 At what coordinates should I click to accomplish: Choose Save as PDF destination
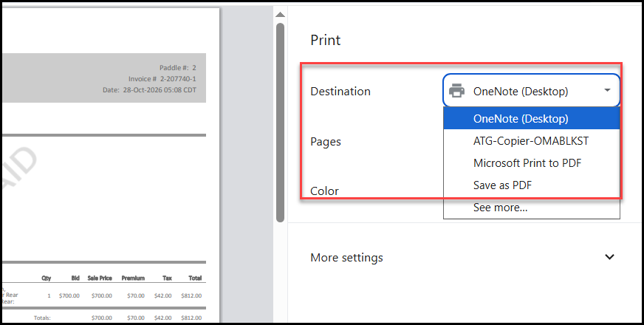532,185
